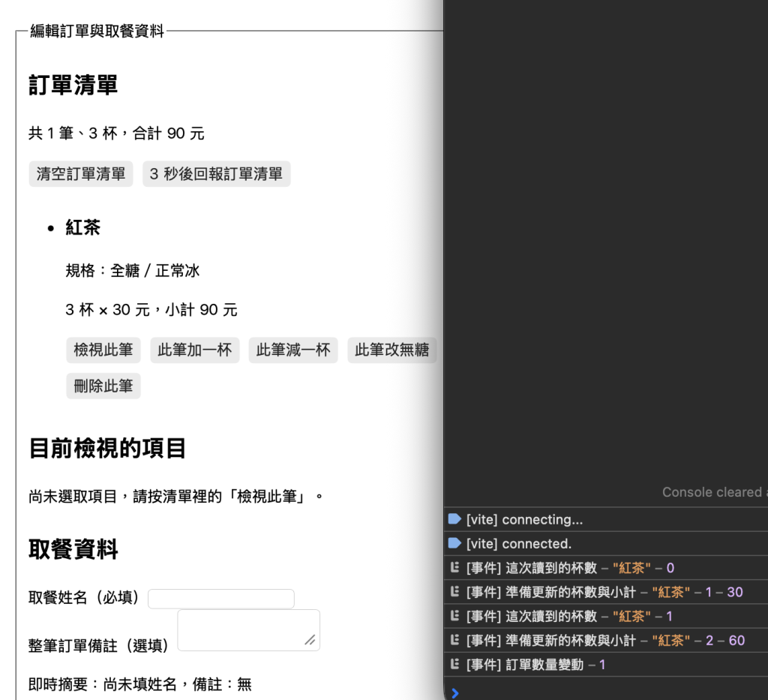768x700 pixels.
Task: Select the console log "訂單數量變動 – 1"
Action: point(535,664)
